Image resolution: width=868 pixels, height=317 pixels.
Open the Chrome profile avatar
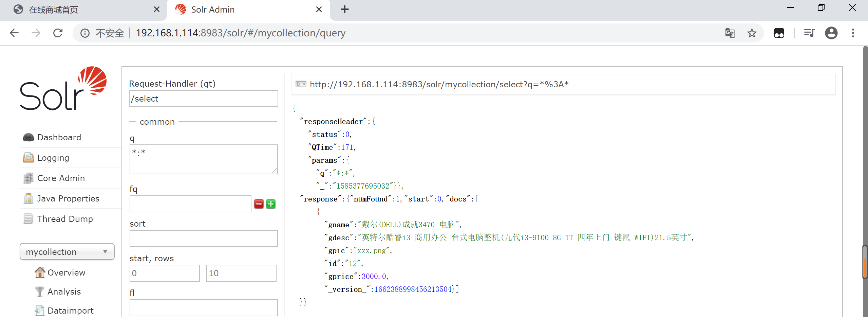click(x=831, y=33)
